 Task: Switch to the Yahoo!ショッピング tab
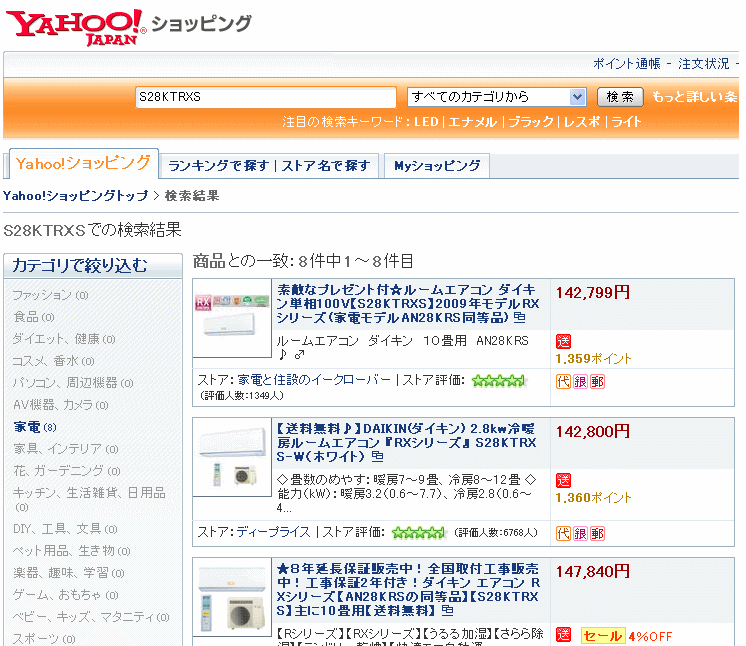click(83, 163)
